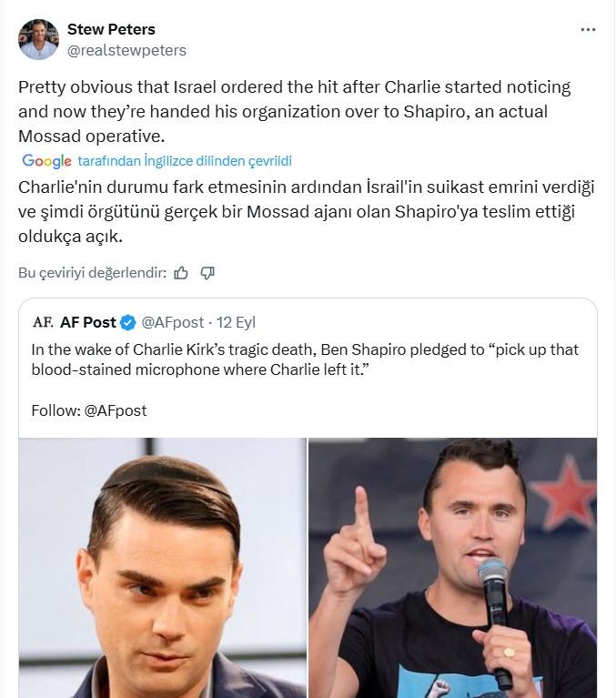The height and width of the screenshot is (698, 616).
Task: Open the AF Post account name
Action: [x=88, y=322]
